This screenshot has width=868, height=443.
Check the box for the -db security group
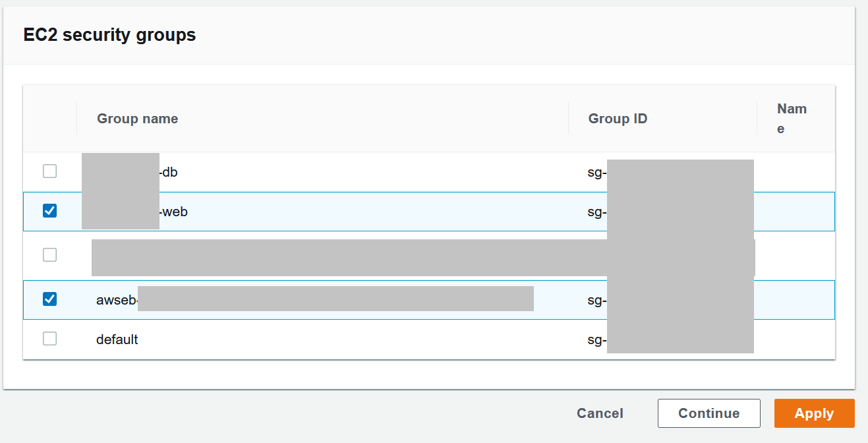click(49, 171)
